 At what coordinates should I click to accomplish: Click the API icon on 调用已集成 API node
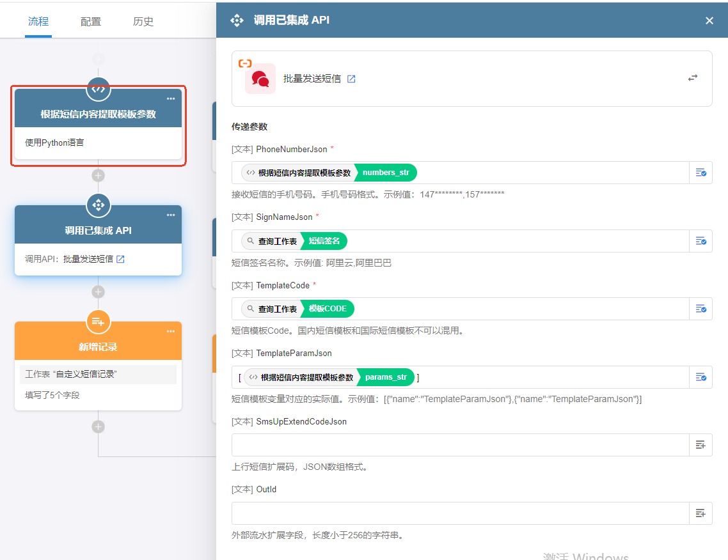coord(99,205)
